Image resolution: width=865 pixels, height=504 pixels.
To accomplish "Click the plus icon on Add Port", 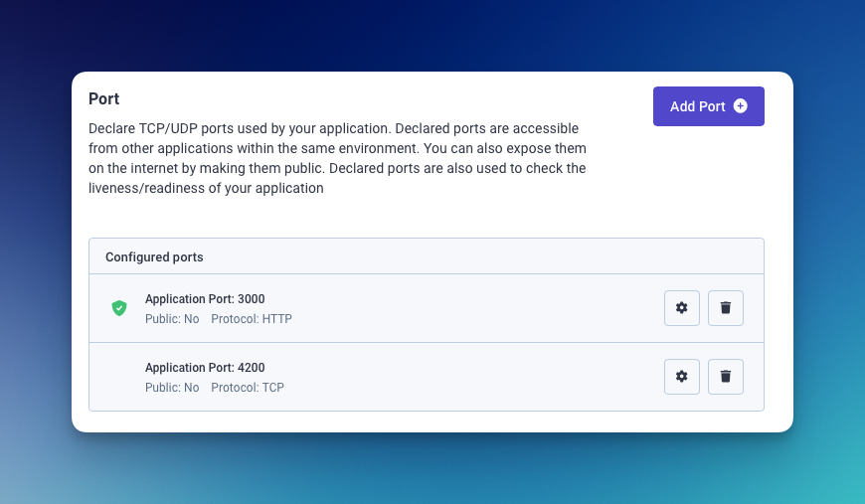I will 740,106.
